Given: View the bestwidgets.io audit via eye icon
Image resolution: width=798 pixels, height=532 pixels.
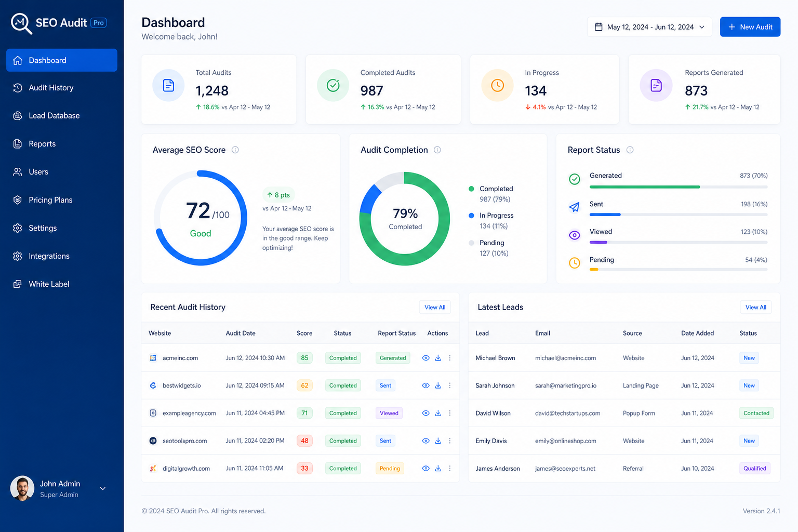Looking at the screenshot, I should (425, 385).
